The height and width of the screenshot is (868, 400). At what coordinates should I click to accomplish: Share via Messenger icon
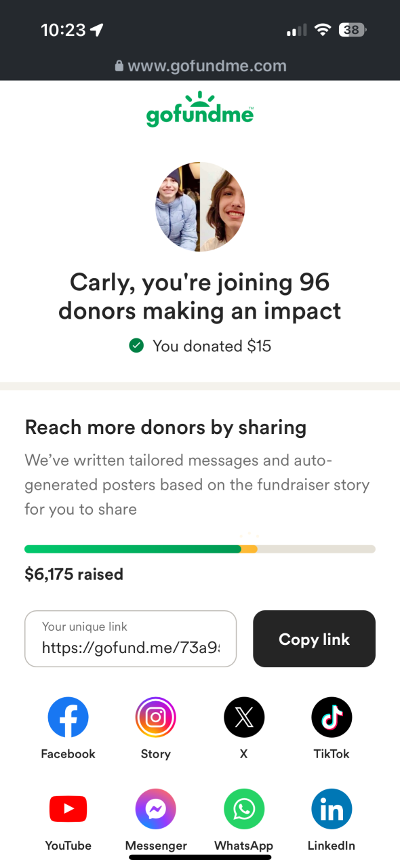156,809
